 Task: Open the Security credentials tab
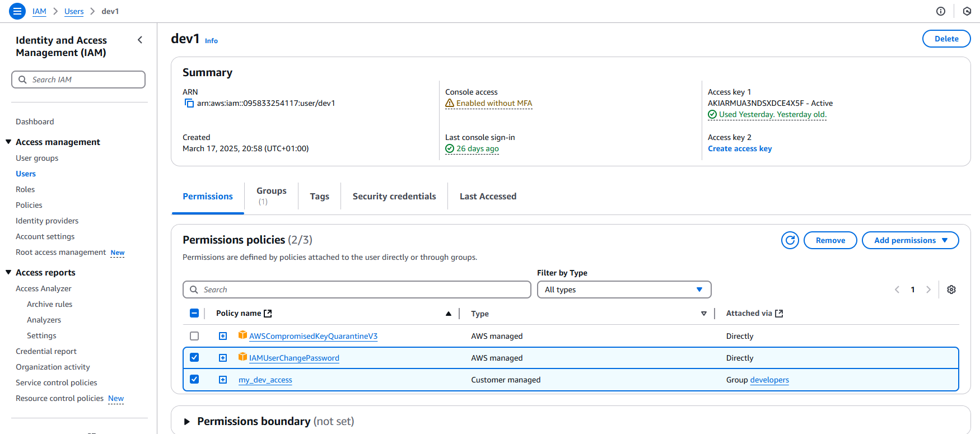pyautogui.click(x=394, y=197)
